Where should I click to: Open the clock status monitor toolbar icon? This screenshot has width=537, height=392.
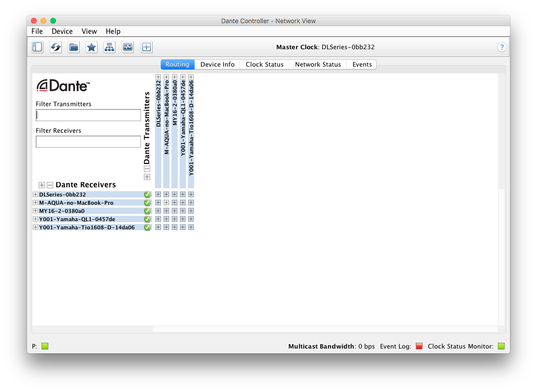(128, 47)
